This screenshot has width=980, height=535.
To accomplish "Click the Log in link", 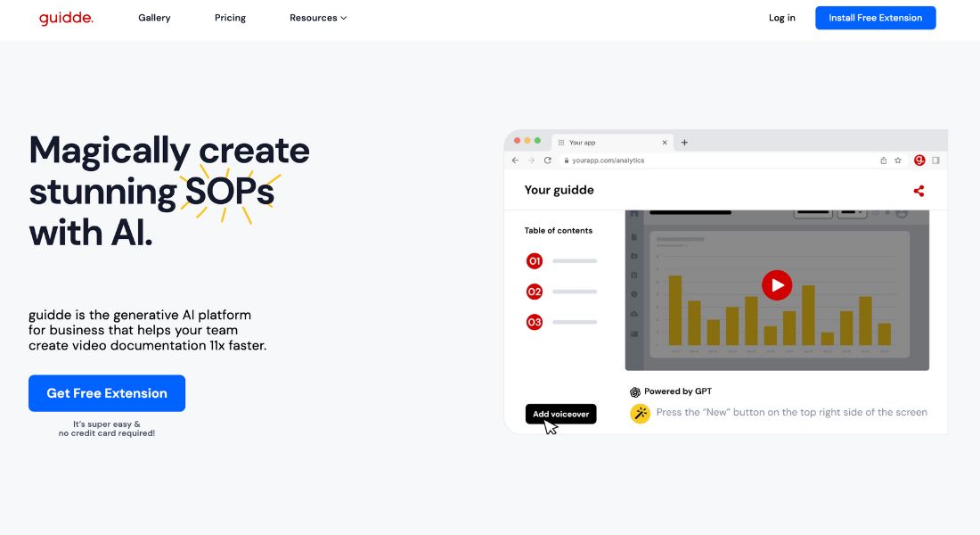I will [782, 18].
